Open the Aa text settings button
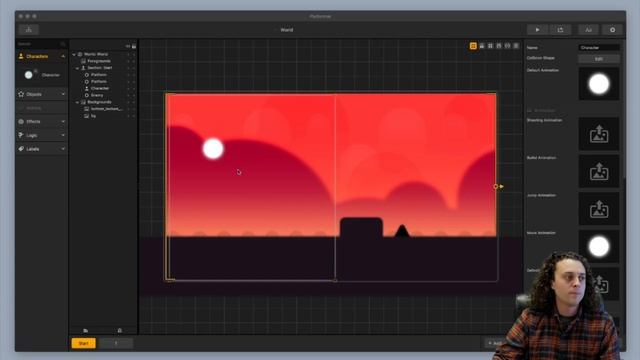 coord(588,30)
